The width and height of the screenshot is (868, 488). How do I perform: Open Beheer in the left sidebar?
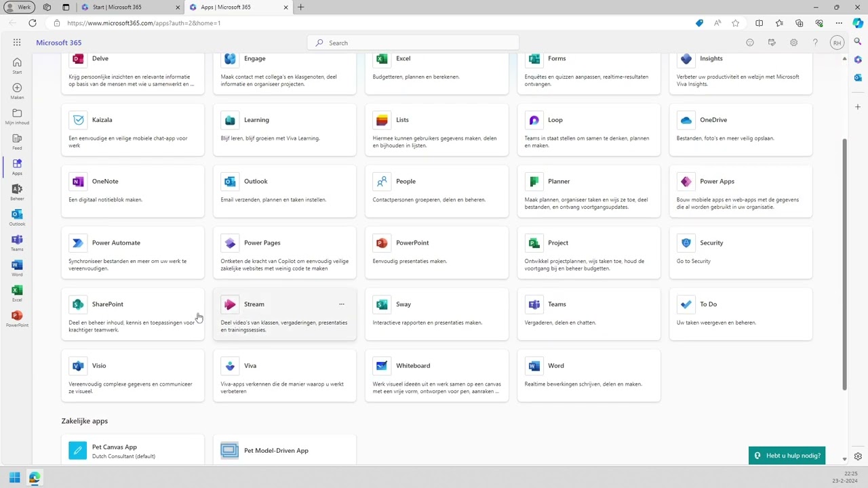[17, 192]
